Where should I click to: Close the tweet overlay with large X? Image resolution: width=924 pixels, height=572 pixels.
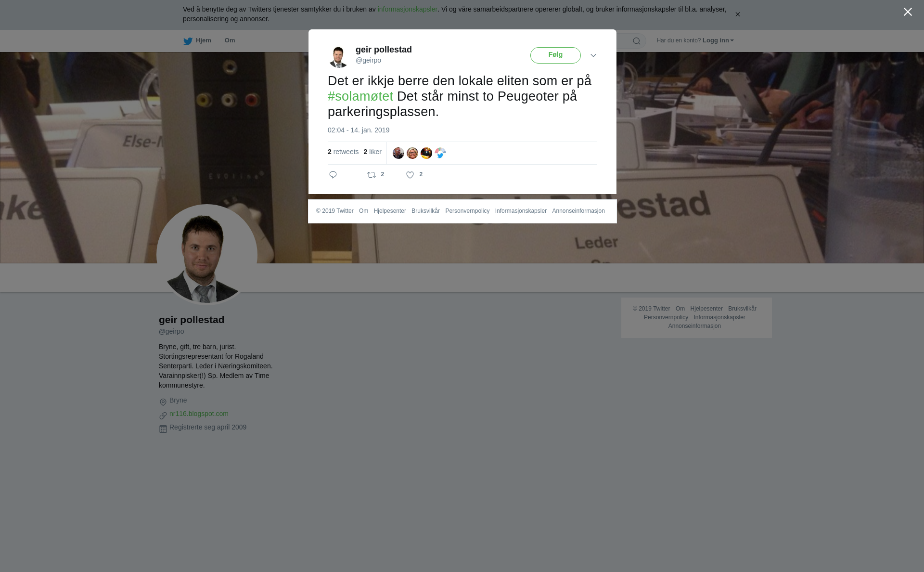coord(908,12)
